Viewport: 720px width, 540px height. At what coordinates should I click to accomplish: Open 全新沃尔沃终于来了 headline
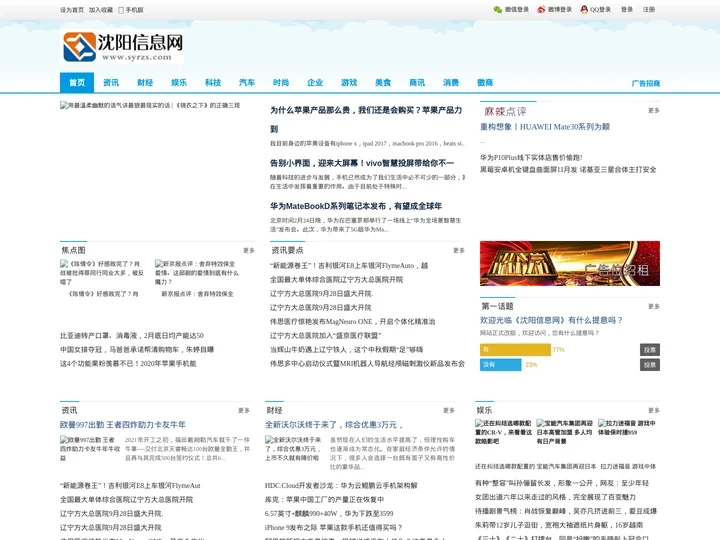333,425
